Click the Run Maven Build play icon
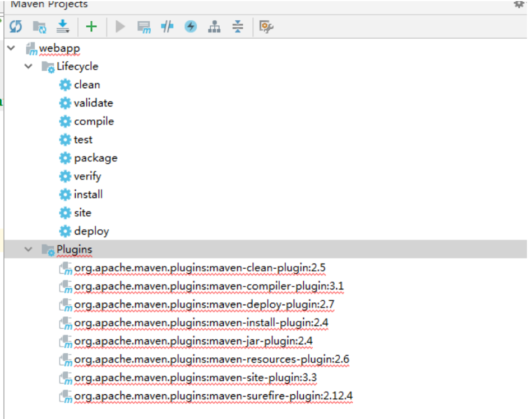This screenshot has width=532, height=419. [120, 26]
